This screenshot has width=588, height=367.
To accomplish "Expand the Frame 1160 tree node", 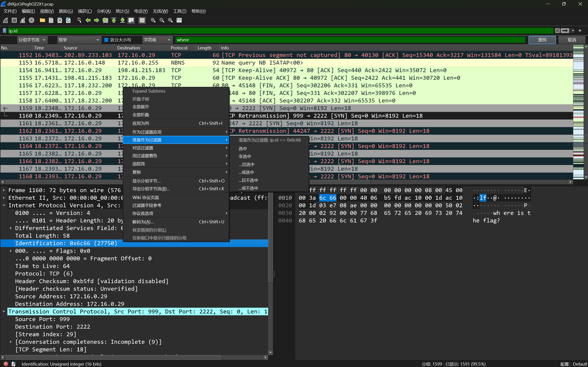I will [x=4, y=190].
